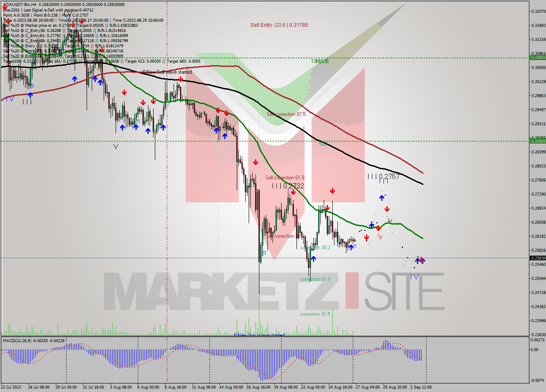
Task: Click the '1 Sep 12:00' time label
Action: click(421, 387)
